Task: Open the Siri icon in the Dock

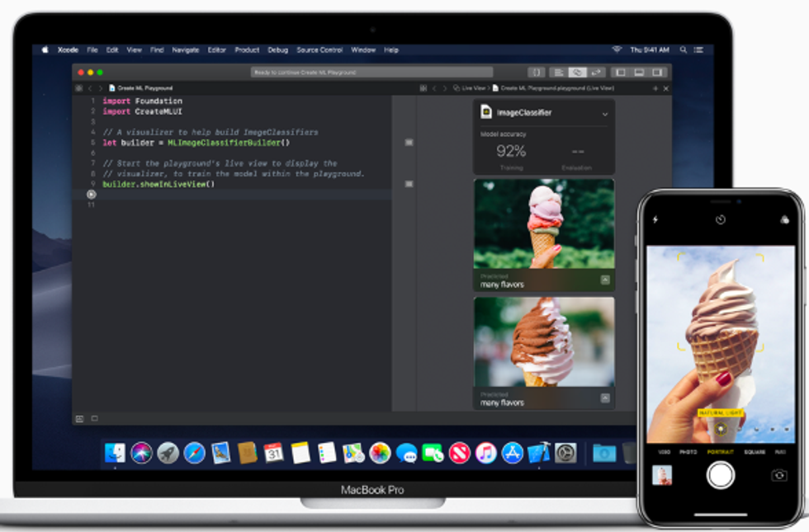Action: click(141, 452)
